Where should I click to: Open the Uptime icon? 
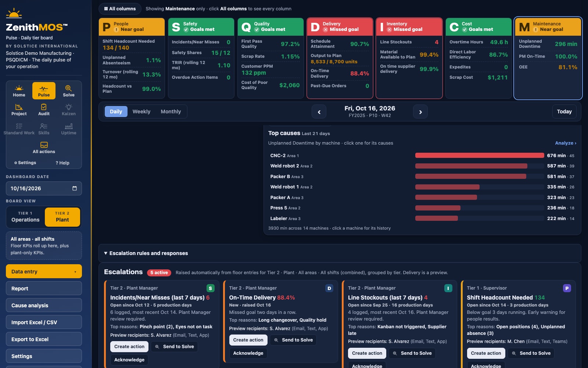69,129
